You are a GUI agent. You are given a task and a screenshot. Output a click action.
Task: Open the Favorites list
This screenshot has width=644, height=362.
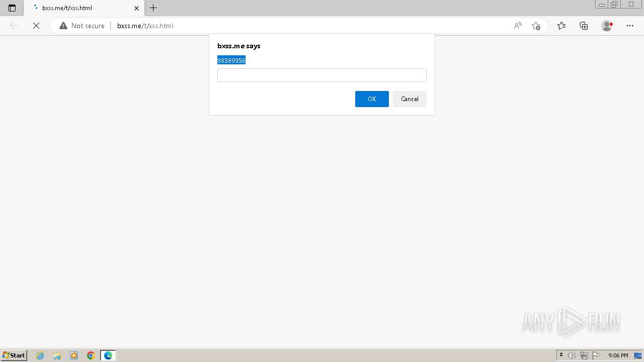(x=561, y=26)
